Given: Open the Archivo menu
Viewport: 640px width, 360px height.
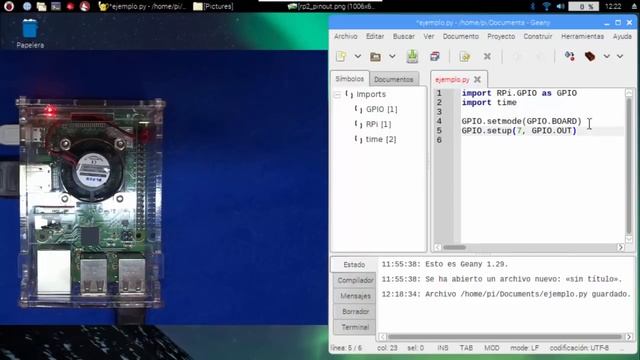Looking at the screenshot, I should click(346, 36).
